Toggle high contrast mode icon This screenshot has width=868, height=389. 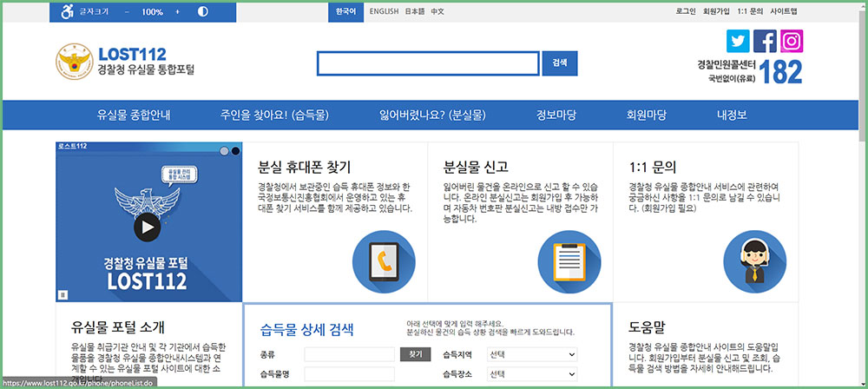202,11
